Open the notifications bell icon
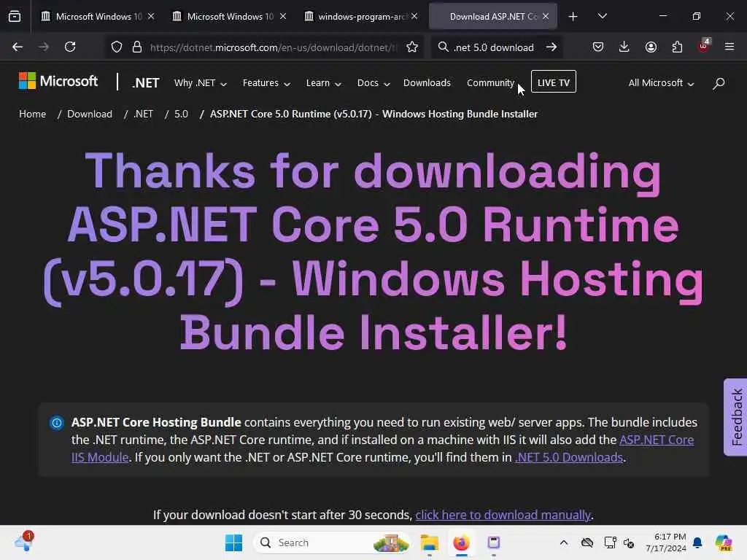747x560 pixels. coord(697,542)
